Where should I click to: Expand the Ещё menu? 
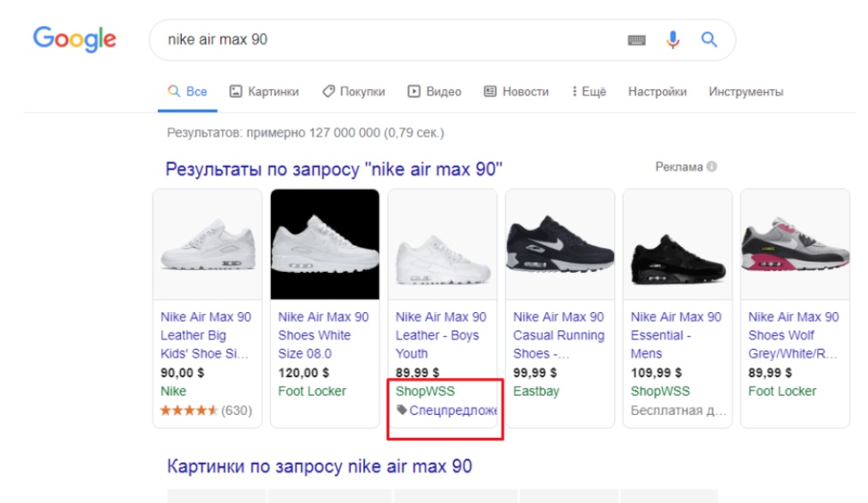[x=588, y=92]
